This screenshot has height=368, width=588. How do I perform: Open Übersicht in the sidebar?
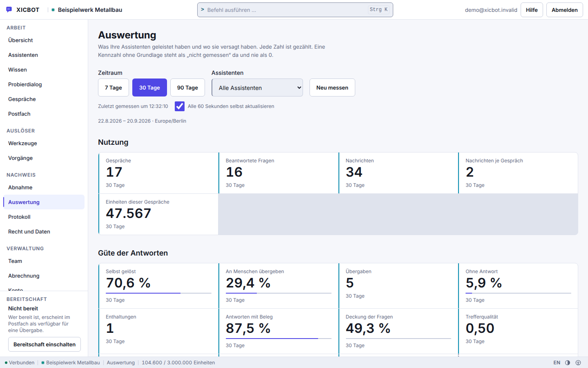coord(44,40)
